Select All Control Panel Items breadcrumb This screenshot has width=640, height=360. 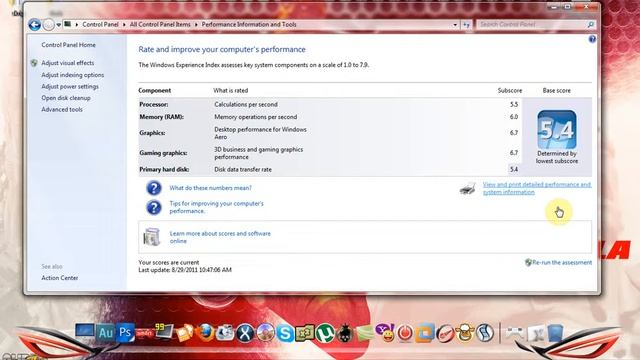click(160, 24)
